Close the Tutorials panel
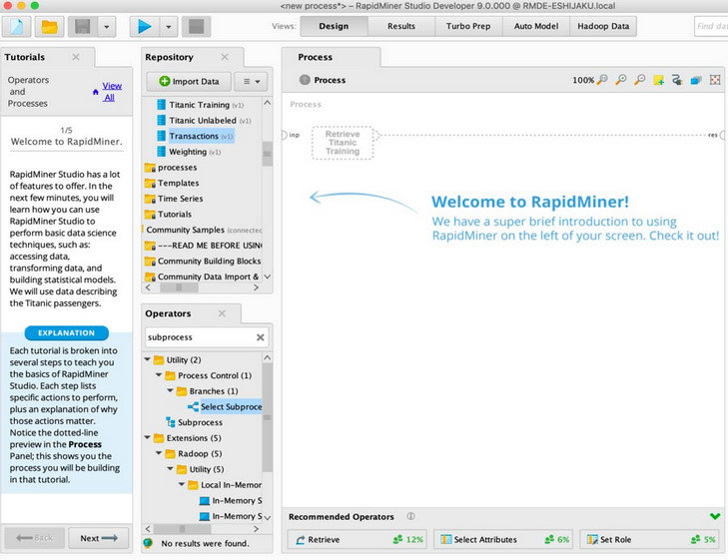The width and height of the screenshot is (728, 560). click(76, 57)
